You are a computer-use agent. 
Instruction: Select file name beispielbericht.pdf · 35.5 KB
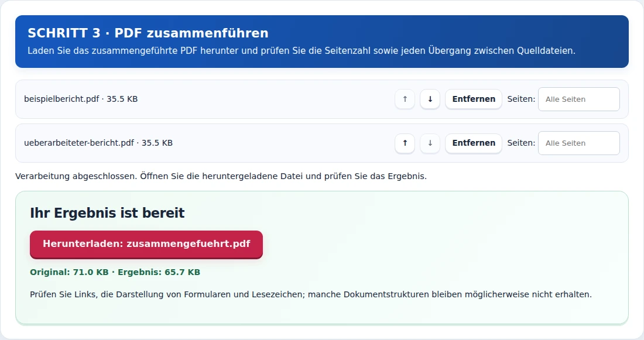point(81,99)
